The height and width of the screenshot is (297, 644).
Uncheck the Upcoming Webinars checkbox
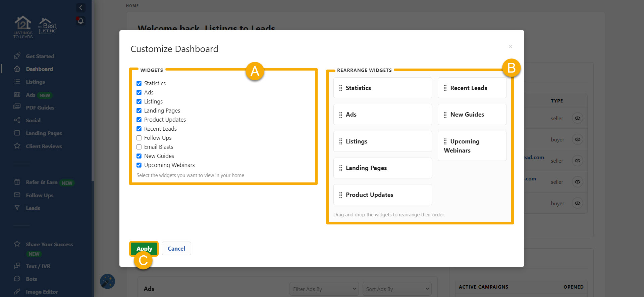pyautogui.click(x=139, y=165)
